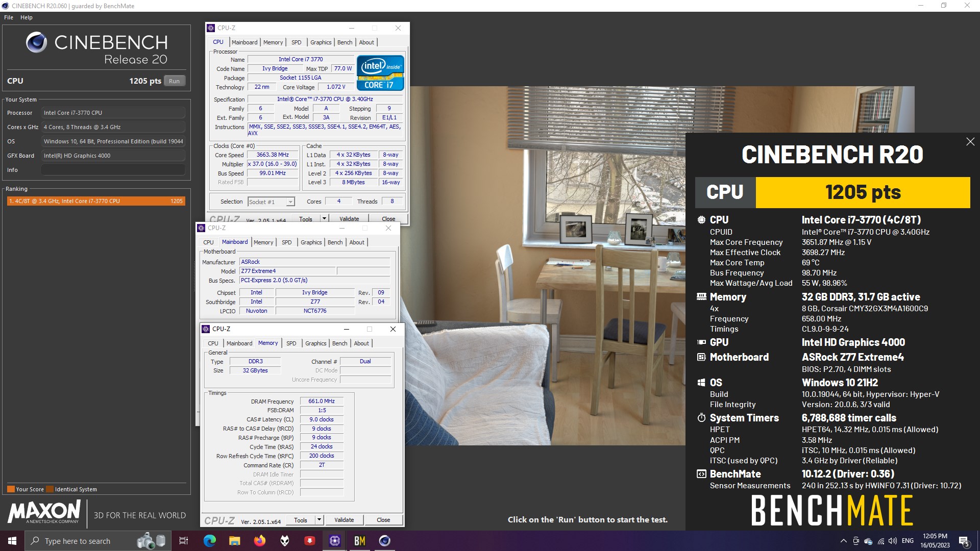This screenshot has width=980, height=551.
Task: Open Memory tab in the Mainboard CPU-Z window
Action: [263, 242]
